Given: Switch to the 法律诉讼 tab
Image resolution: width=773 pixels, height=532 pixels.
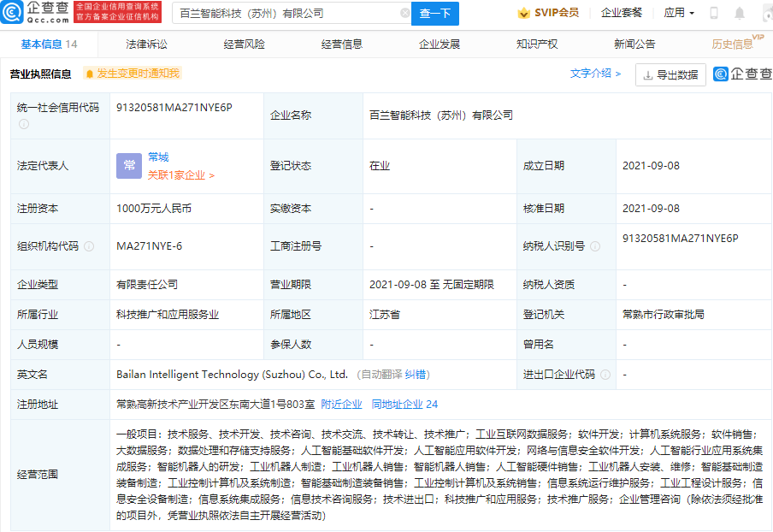Looking at the screenshot, I should pyautogui.click(x=146, y=44).
